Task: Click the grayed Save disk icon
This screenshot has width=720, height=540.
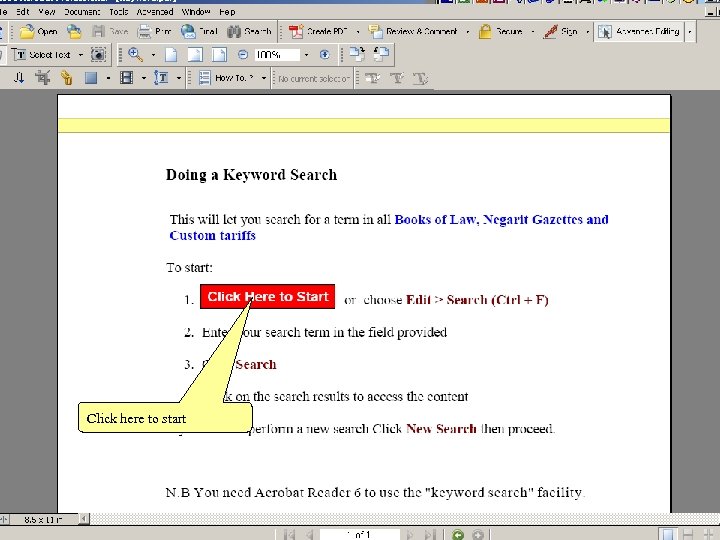Action: tap(110, 31)
